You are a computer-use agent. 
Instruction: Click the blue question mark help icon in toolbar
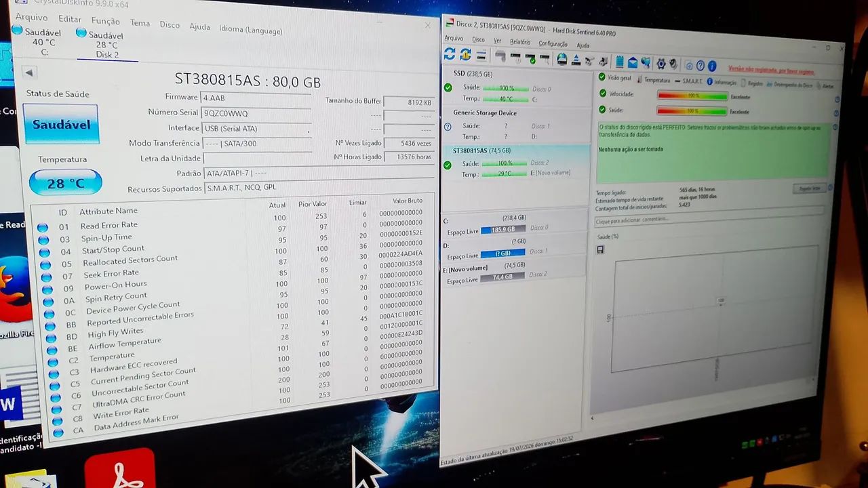click(700, 66)
